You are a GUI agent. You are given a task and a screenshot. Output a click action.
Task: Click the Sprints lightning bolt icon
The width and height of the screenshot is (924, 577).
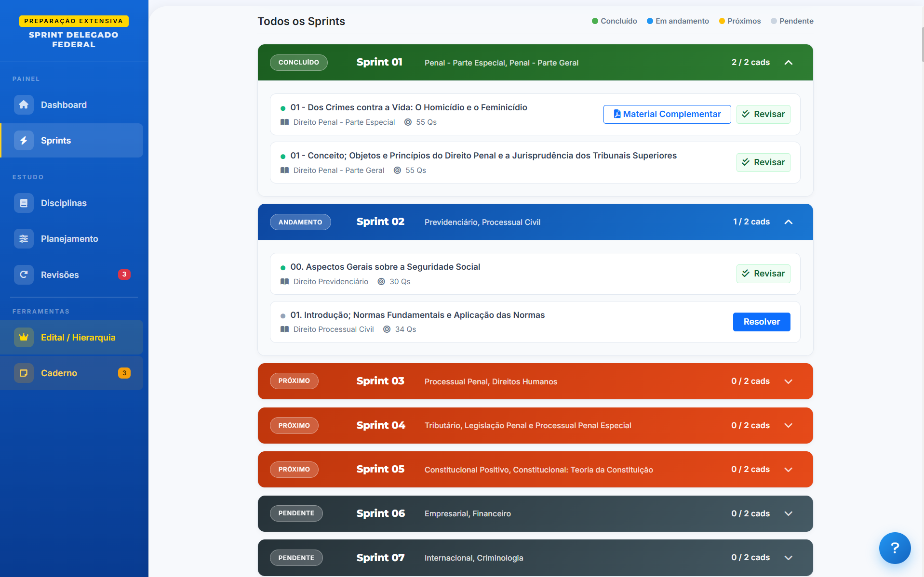24,140
